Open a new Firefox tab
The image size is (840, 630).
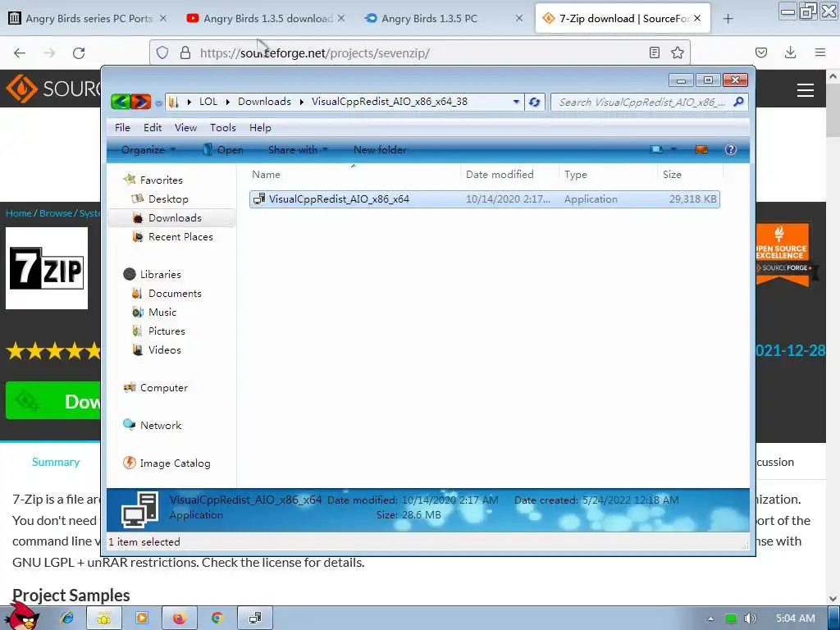(728, 19)
